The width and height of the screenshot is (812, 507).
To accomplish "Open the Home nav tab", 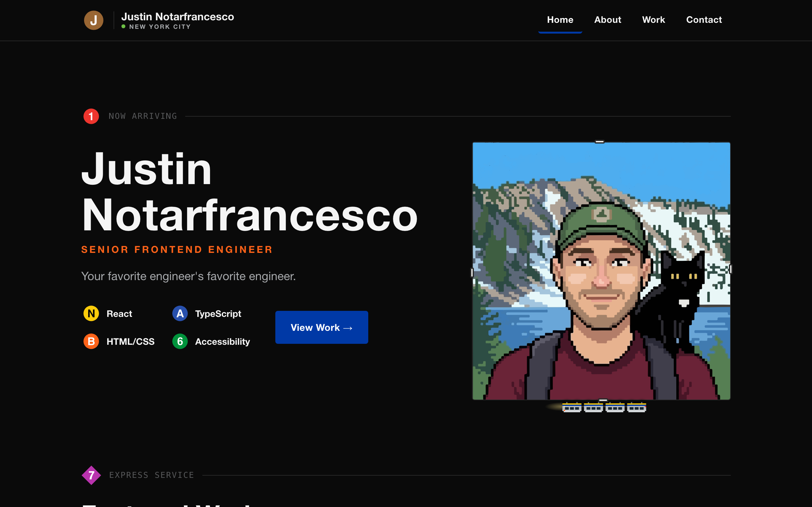I will (560, 20).
